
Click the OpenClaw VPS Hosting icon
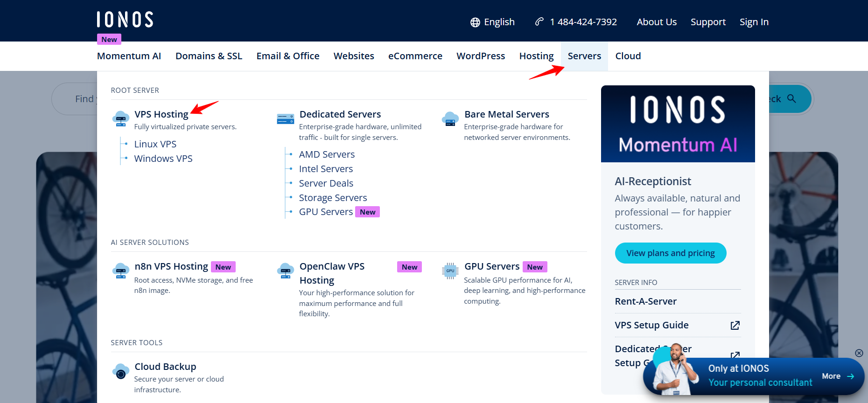286,271
